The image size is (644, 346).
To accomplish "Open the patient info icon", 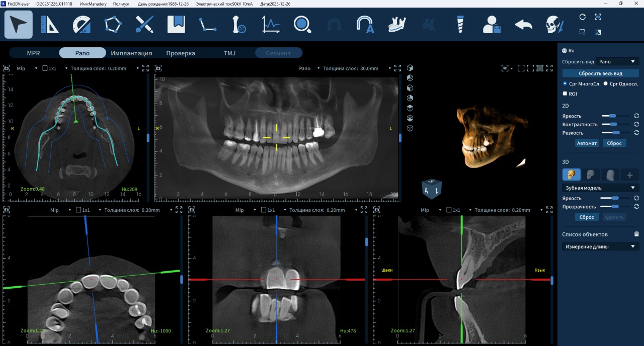I will (x=492, y=25).
